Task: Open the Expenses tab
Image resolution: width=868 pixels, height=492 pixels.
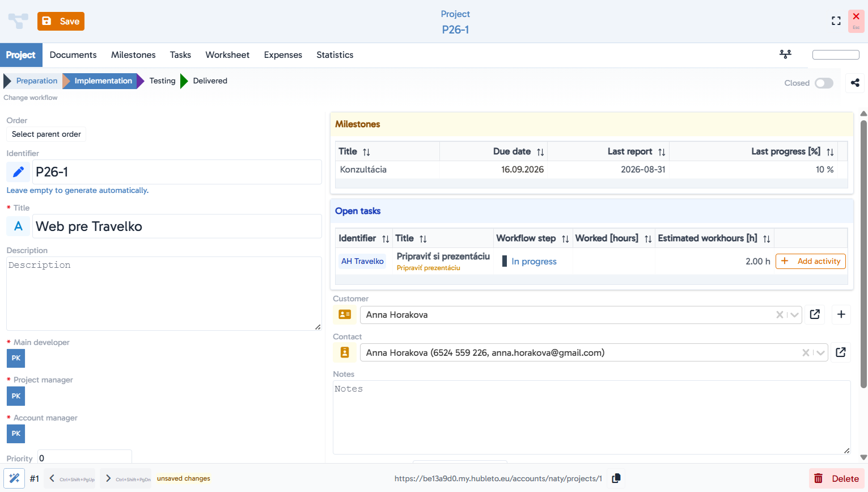Action: tap(283, 55)
